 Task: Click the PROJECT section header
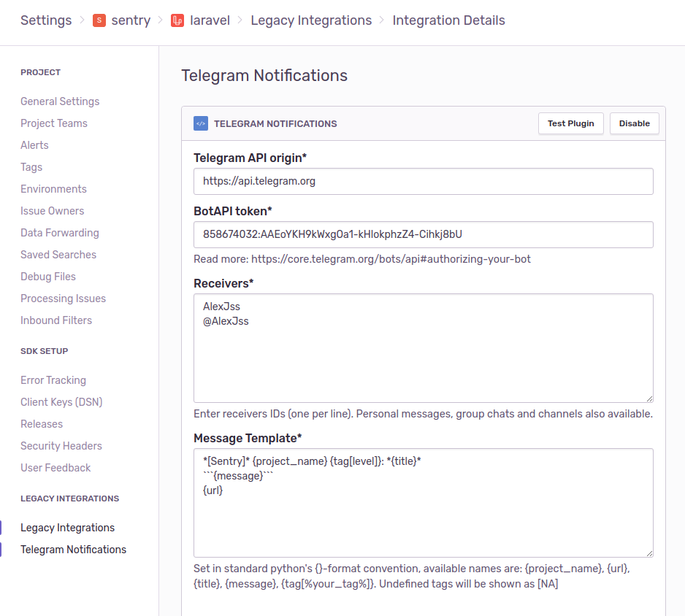41,72
